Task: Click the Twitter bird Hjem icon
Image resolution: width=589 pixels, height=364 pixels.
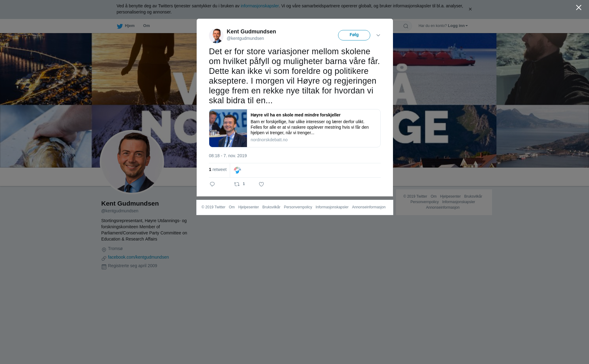Action: (120, 26)
